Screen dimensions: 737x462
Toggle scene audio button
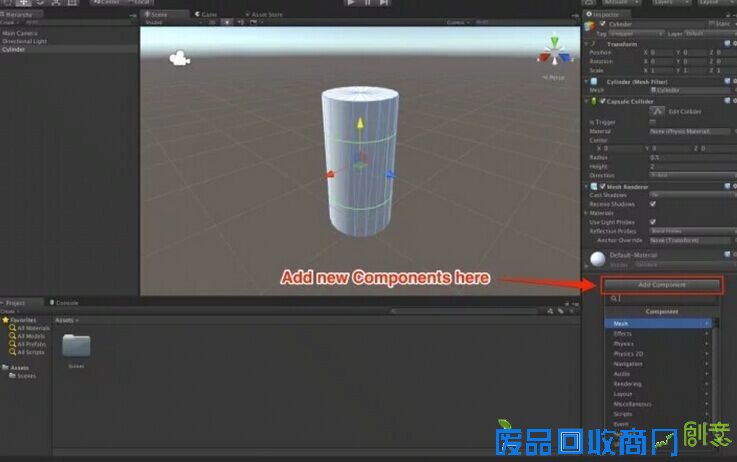pyautogui.click(x=240, y=22)
